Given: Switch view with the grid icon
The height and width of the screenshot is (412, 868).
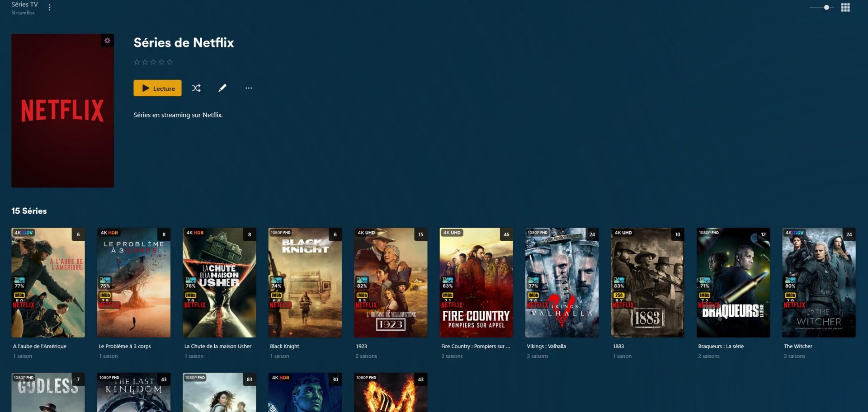Looking at the screenshot, I should click(845, 8).
